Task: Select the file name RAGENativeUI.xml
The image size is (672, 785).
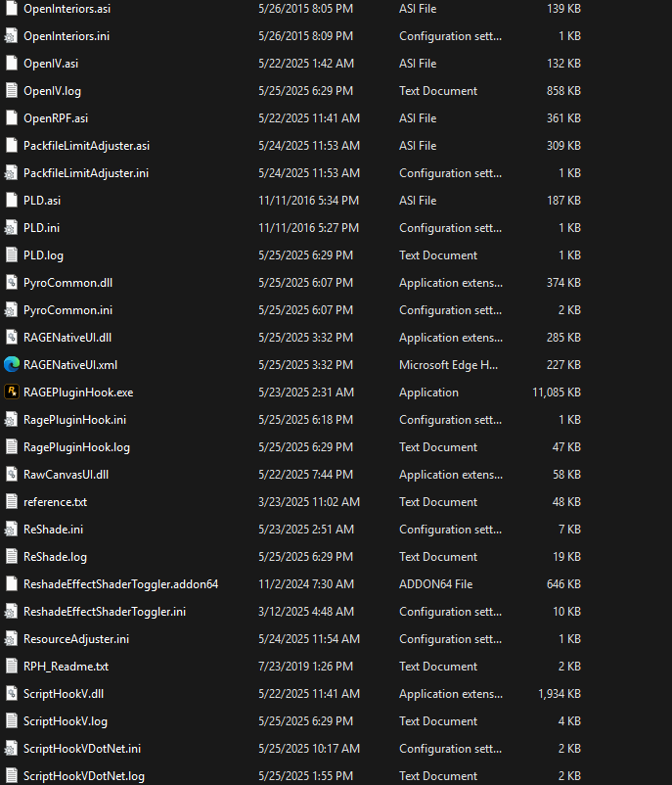Action: tap(70, 365)
